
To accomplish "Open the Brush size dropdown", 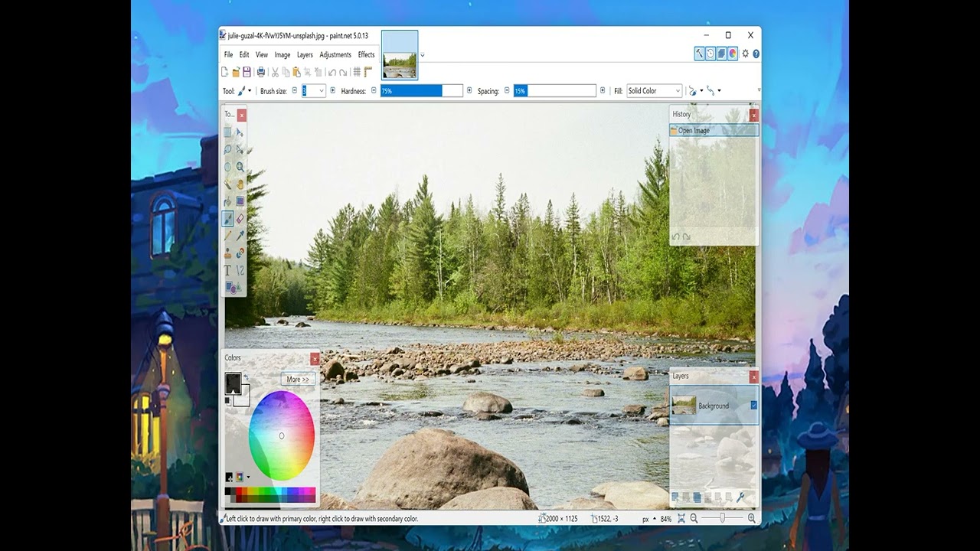I will pos(322,91).
